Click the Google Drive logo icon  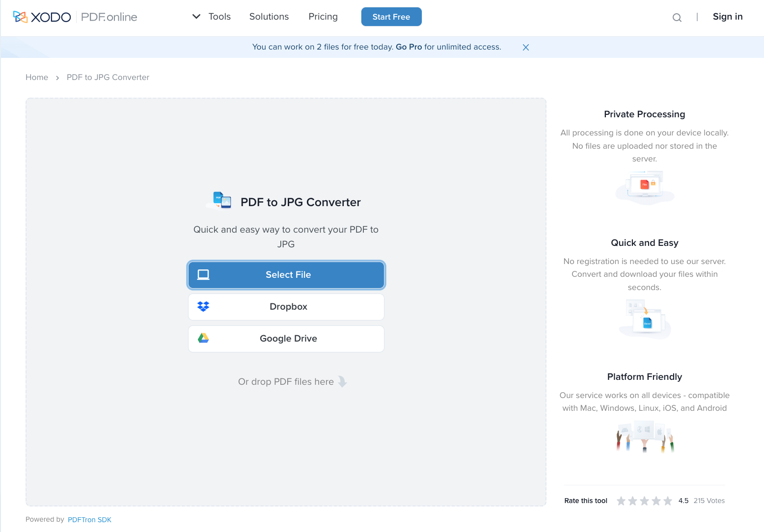click(203, 338)
